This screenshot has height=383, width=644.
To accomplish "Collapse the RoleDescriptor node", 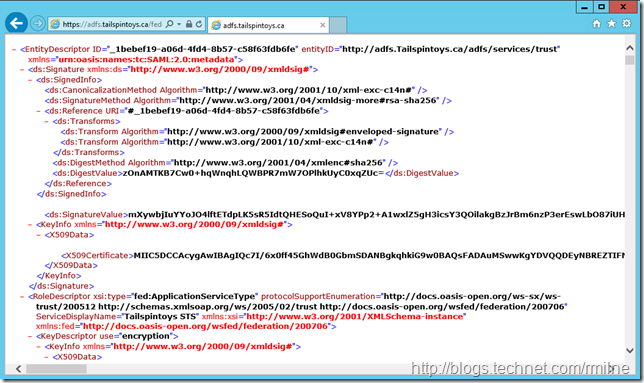I will tap(22, 296).
